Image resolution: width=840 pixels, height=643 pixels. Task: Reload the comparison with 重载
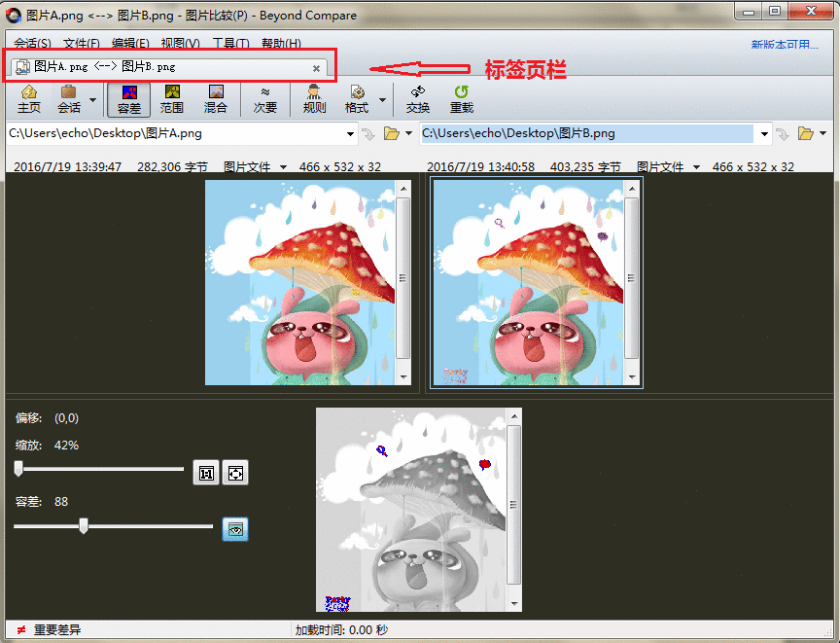click(462, 99)
